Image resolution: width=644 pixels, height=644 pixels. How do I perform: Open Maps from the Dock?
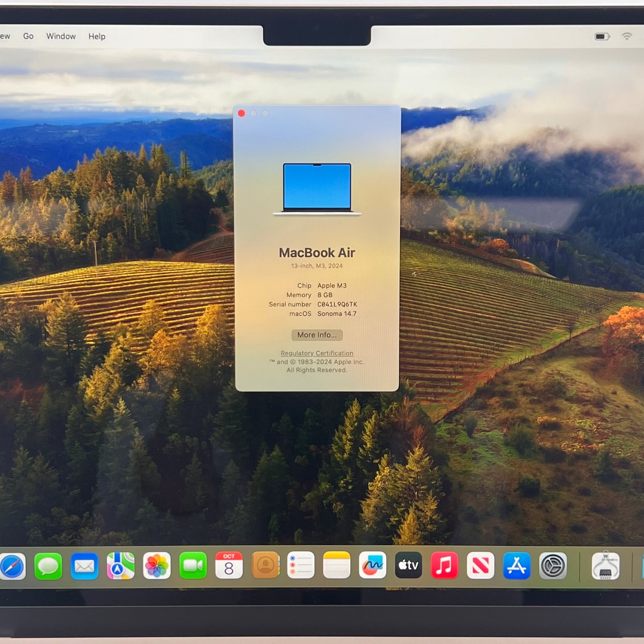[x=120, y=566]
